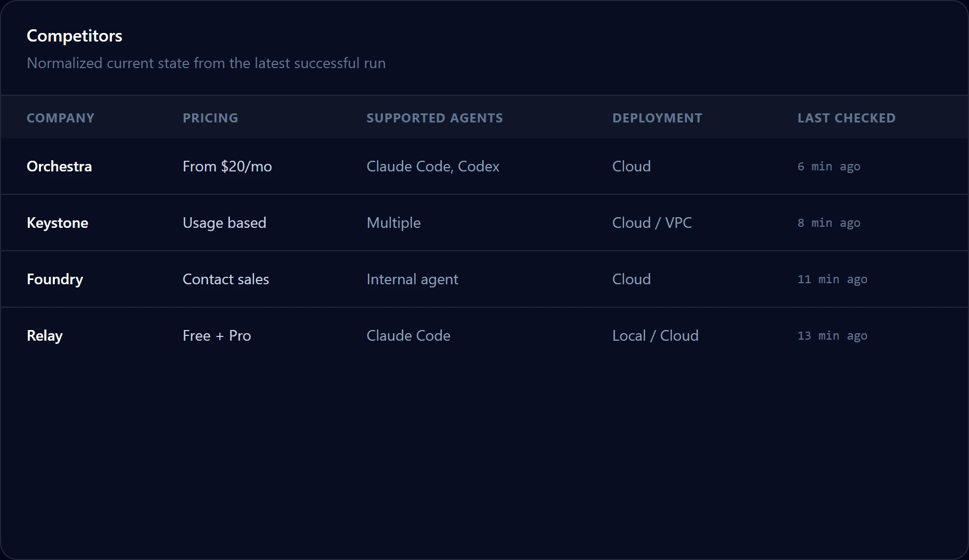Click the PRICING column header
This screenshot has width=969, height=560.
click(210, 118)
